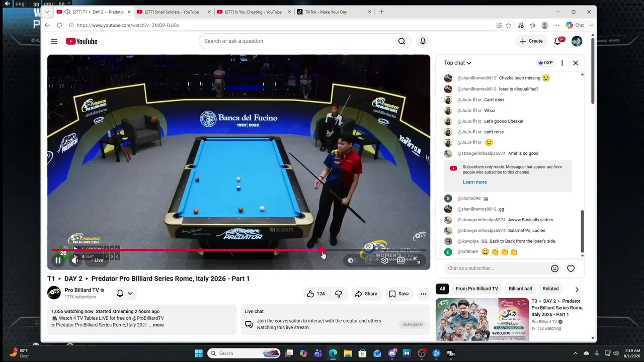Image resolution: width=644 pixels, height=362 pixels.
Task: Close the live chat panel
Action: click(x=576, y=63)
